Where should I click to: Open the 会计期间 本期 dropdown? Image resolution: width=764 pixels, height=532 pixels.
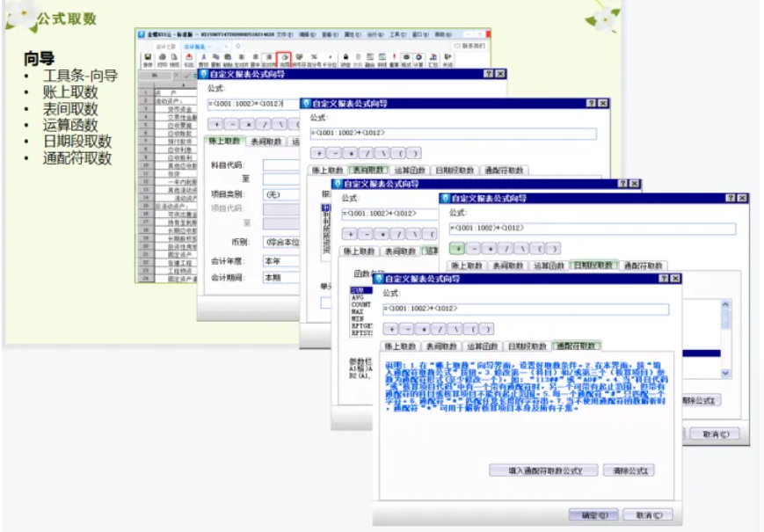(x=281, y=278)
